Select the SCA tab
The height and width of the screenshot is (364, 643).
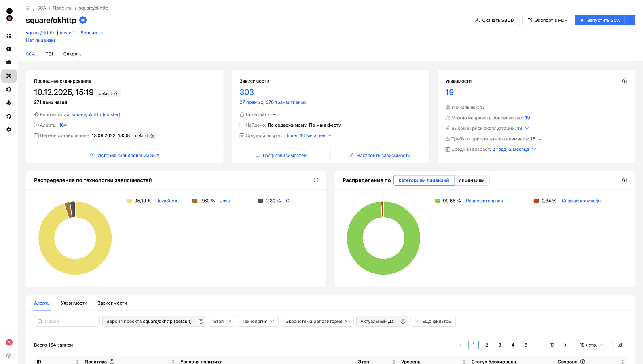coord(30,54)
